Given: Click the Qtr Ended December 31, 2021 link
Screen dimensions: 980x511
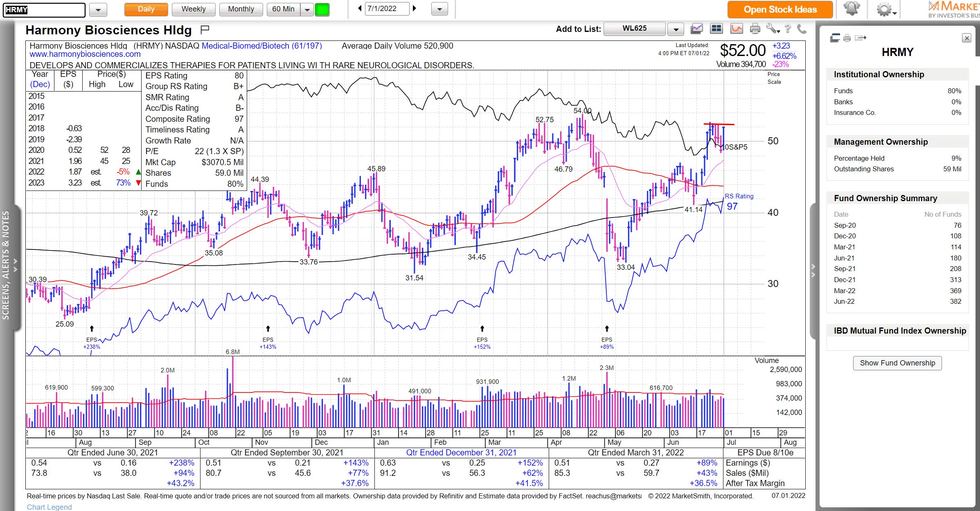Looking at the screenshot, I should click(461, 453).
